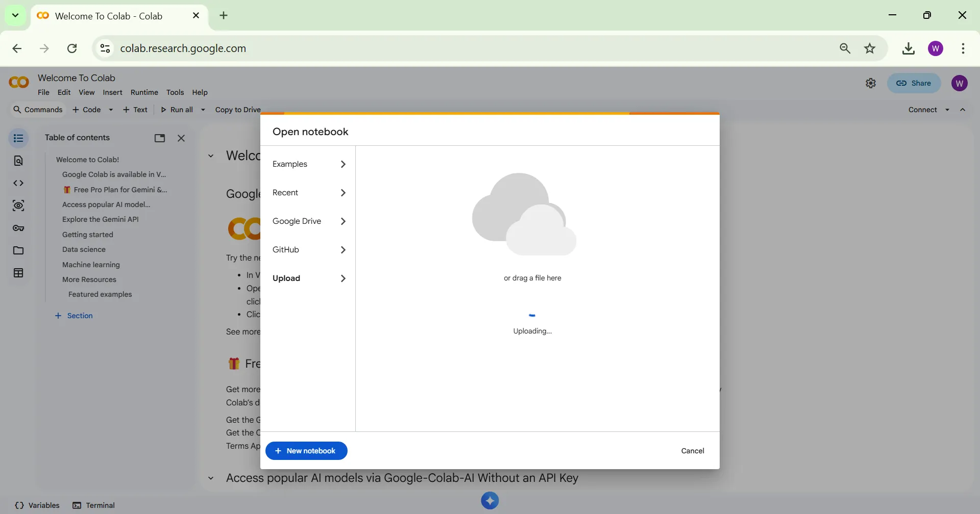Screen dimensions: 980x514
Task: Click the Connect button
Action: [x=923, y=110]
